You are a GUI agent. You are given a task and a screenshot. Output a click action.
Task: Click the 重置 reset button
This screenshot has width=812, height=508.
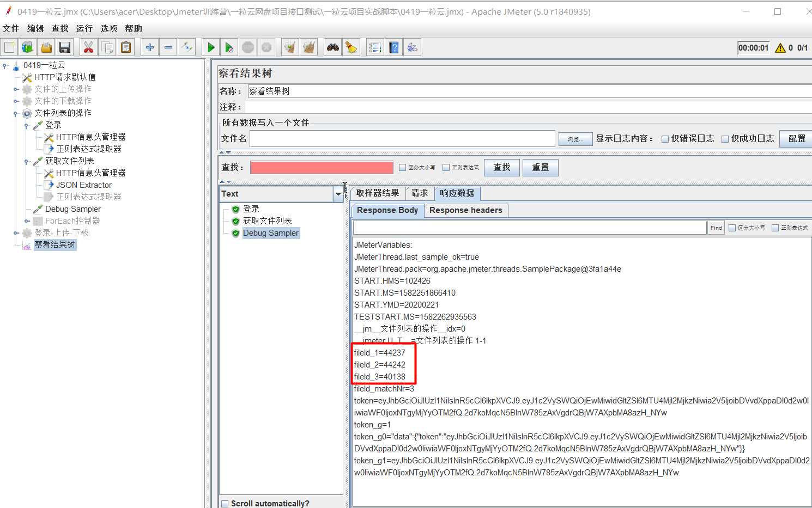(x=540, y=167)
